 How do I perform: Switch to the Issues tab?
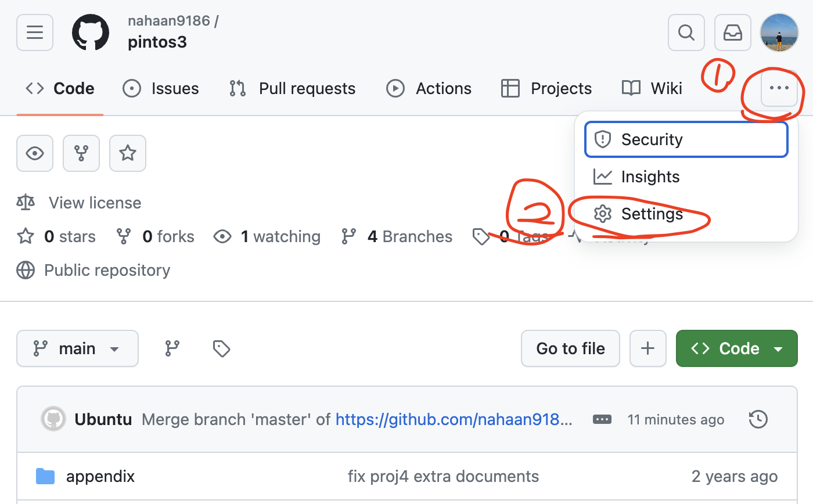(x=161, y=88)
